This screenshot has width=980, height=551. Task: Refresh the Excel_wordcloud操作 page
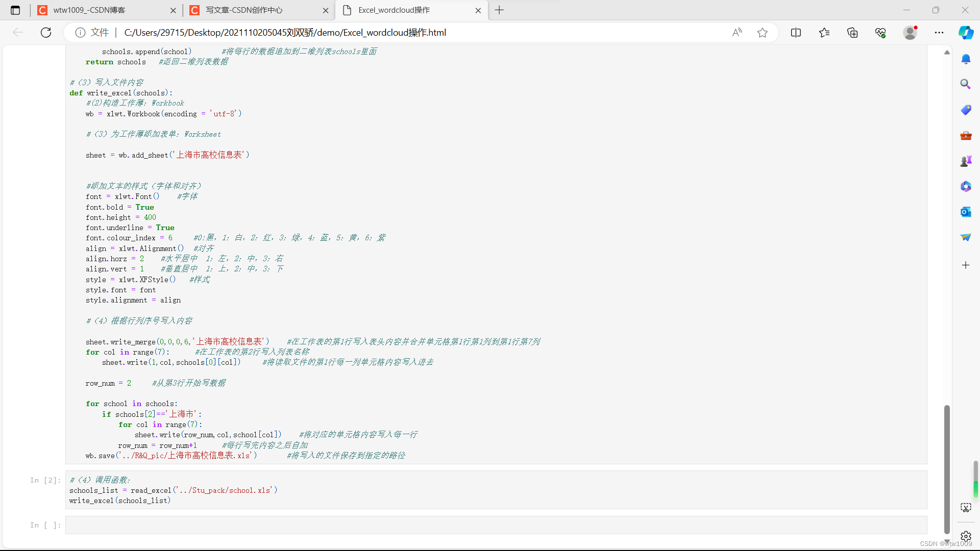pyautogui.click(x=46, y=32)
